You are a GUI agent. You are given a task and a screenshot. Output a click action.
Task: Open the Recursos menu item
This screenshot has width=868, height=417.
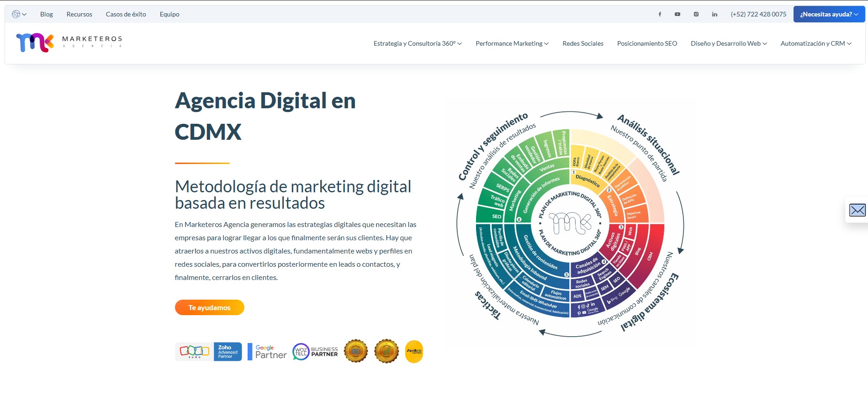point(79,14)
